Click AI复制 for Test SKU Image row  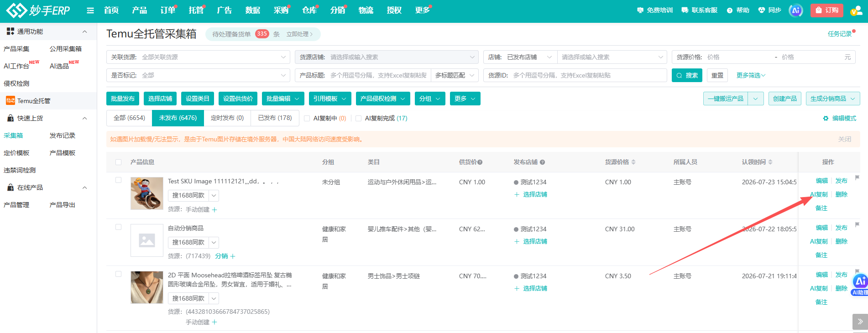point(819,194)
